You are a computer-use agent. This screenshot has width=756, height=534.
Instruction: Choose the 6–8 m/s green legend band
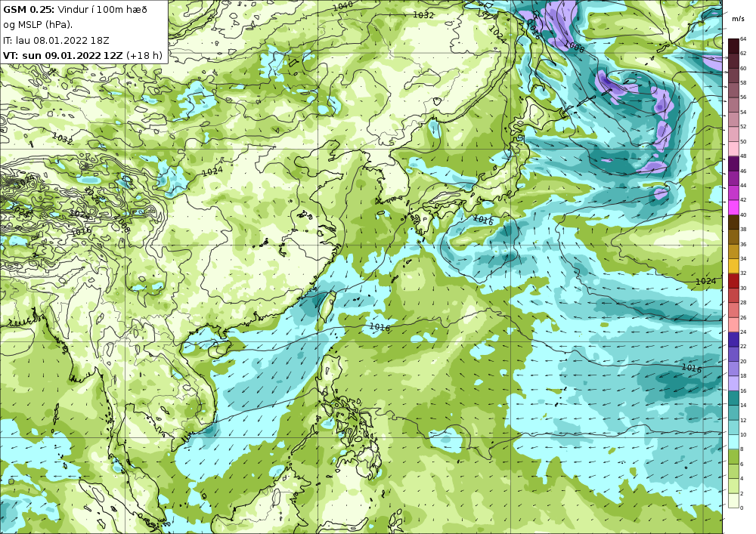(733, 456)
